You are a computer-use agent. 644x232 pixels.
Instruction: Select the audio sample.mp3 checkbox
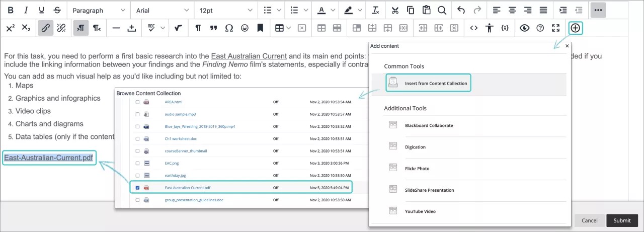(x=138, y=114)
